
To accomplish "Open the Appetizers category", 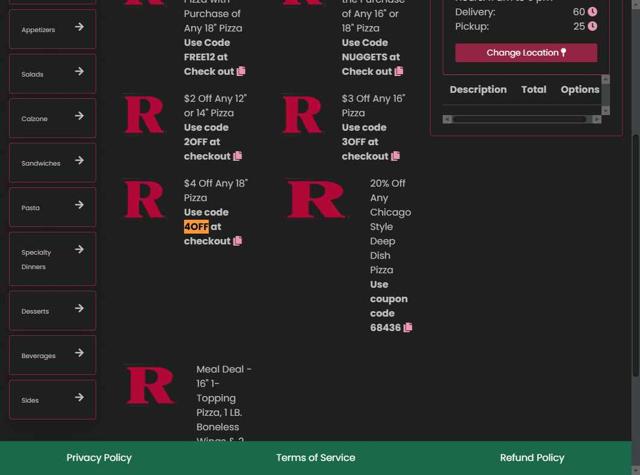I will click(53, 29).
